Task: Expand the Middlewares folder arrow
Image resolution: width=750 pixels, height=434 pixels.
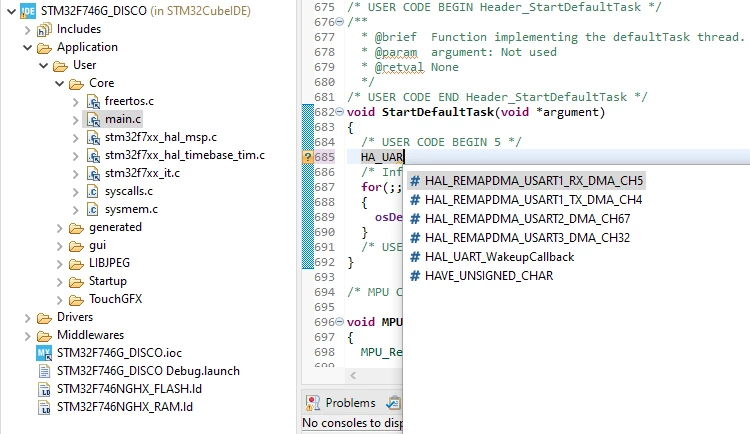Action: [x=27, y=336]
